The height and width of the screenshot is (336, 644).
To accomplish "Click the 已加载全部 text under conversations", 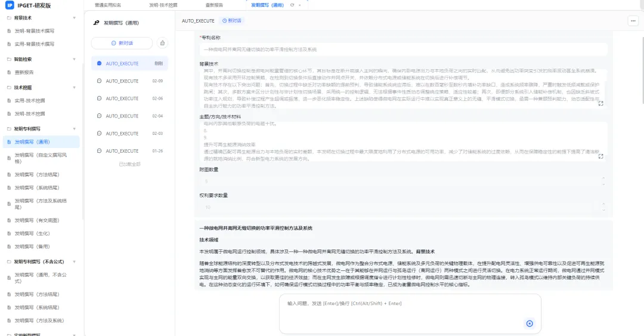I will [x=130, y=164].
